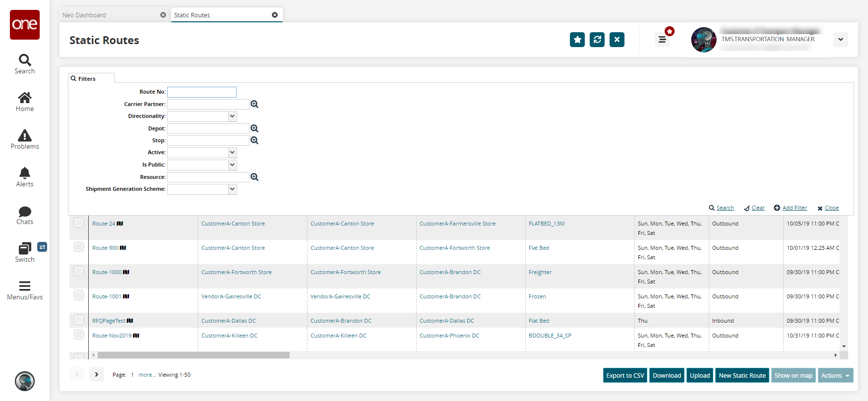868x401 pixels.
Task: Click the horizontal scrollbar of the table
Action: [193, 355]
